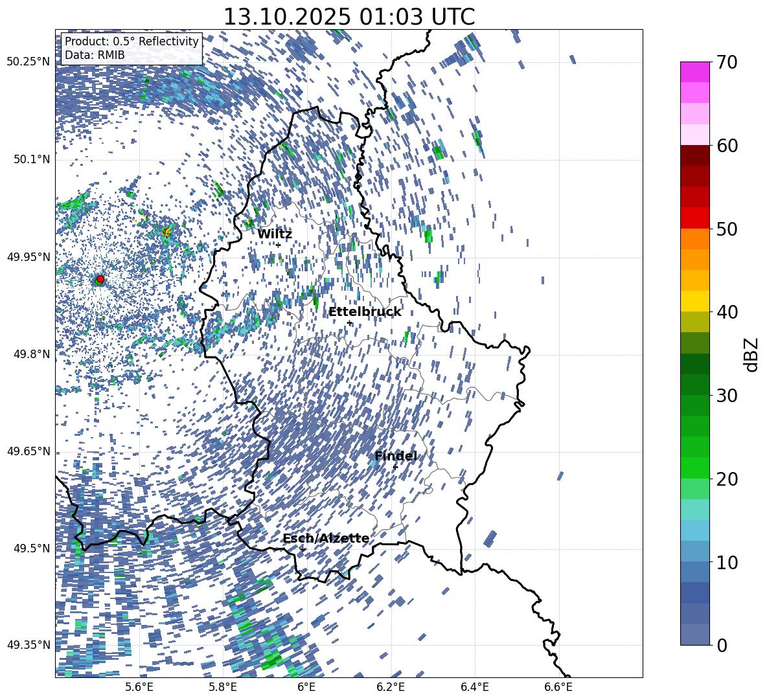Pick the yellow swatch above 40 dBZ
Screen dimensions: 767x700
pyautogui.click(x=694, y=301)
